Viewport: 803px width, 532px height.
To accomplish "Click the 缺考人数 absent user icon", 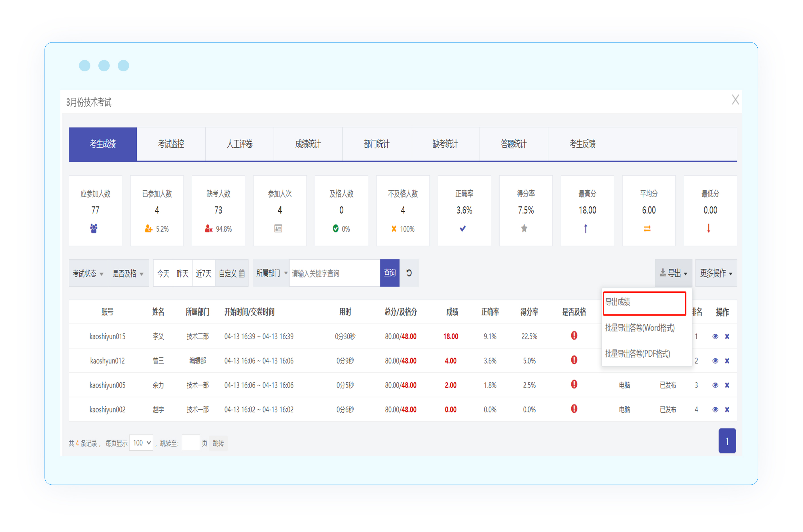I will point(208,229).
